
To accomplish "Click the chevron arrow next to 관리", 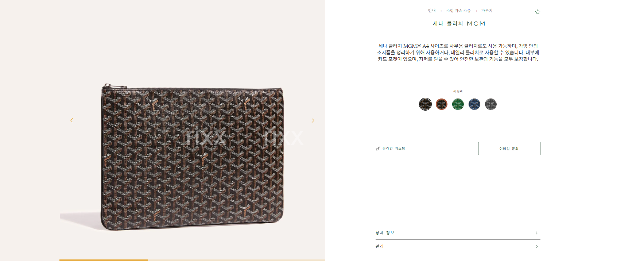I will (x=536, y=247).
